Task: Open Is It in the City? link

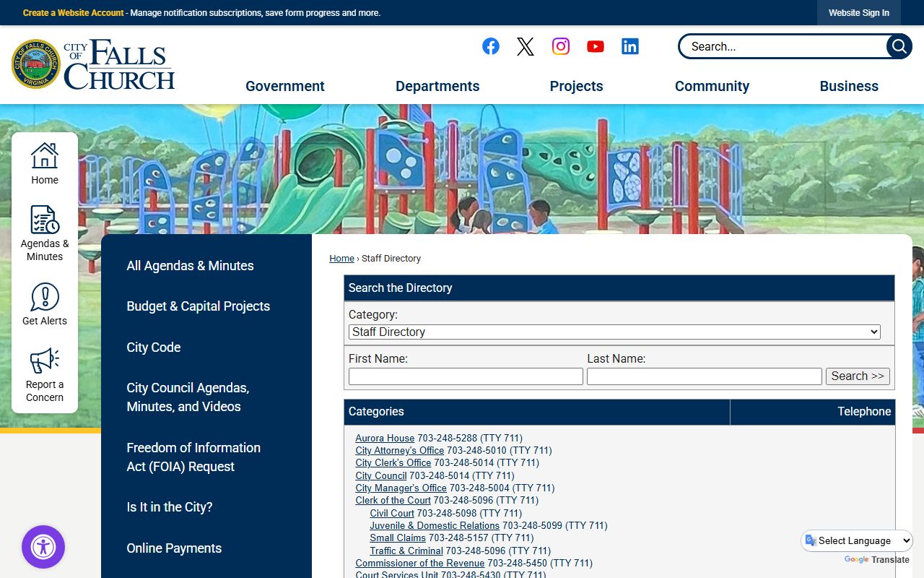Action: point(170,507)
